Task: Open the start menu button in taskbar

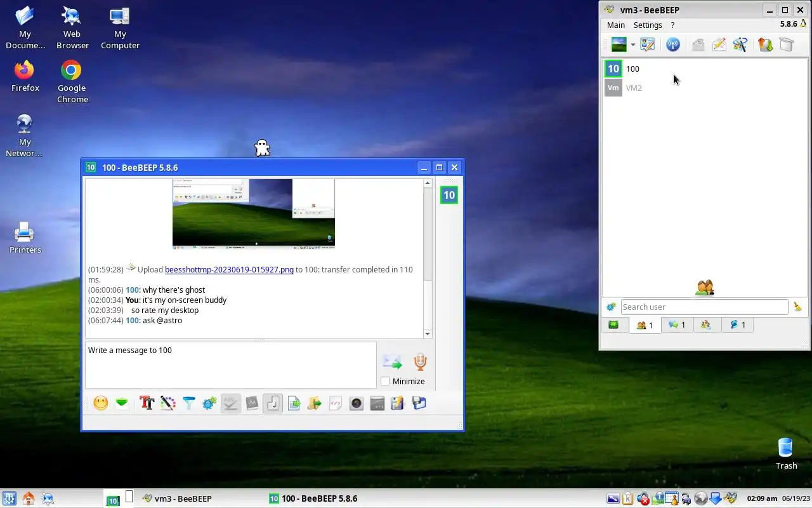Action: coord(9,498)
